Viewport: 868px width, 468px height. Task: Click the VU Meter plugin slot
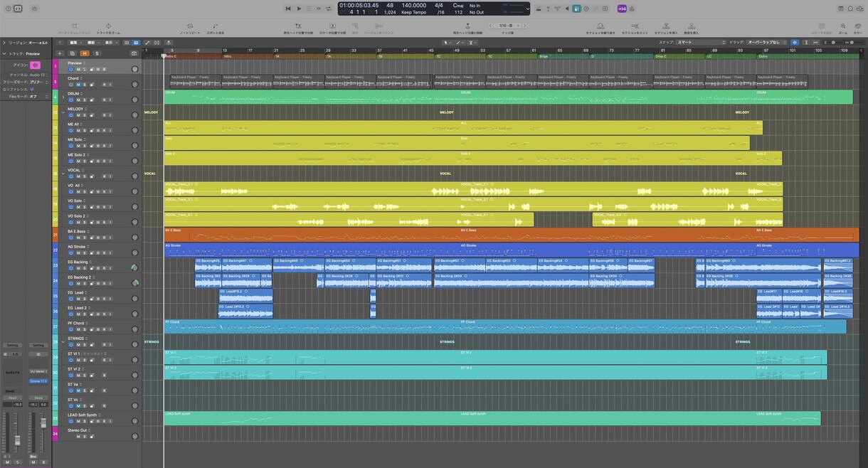[x=38, y=371]
